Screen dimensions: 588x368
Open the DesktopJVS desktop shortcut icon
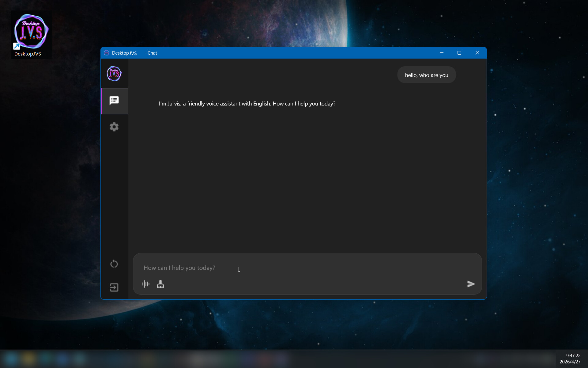pos(31,35)
